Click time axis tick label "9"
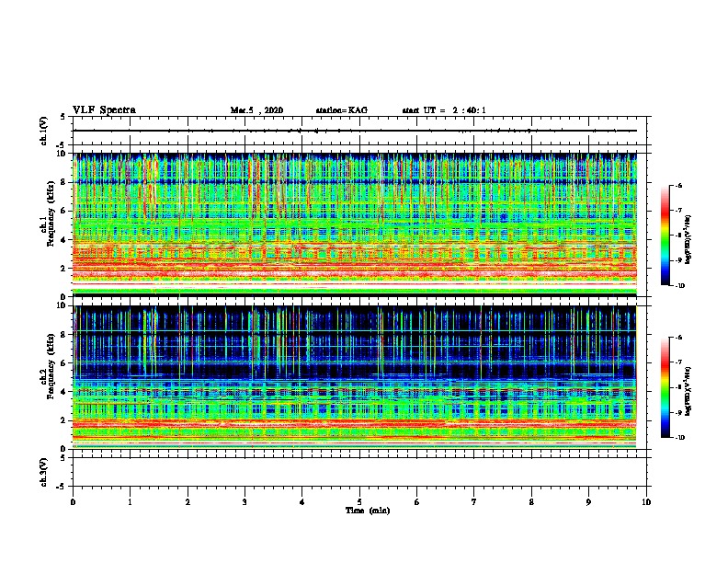The height and width of the screenshot is (563, 728). pyautogui.click(x=588, y=502)
